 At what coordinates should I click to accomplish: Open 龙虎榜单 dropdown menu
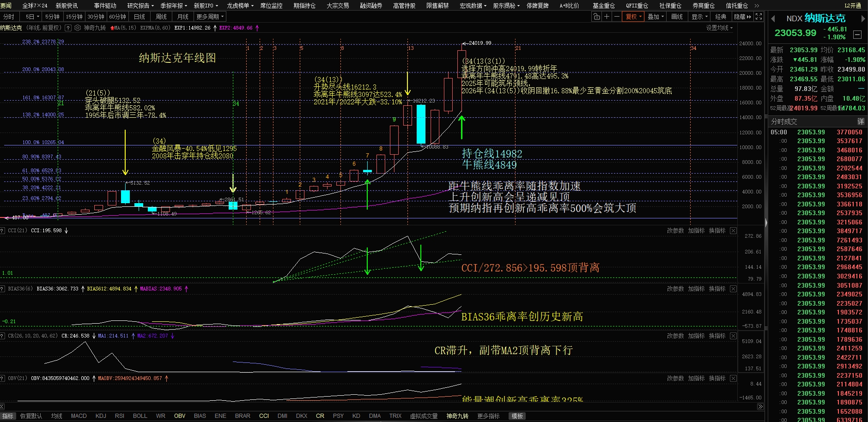[x=240, y=6]
